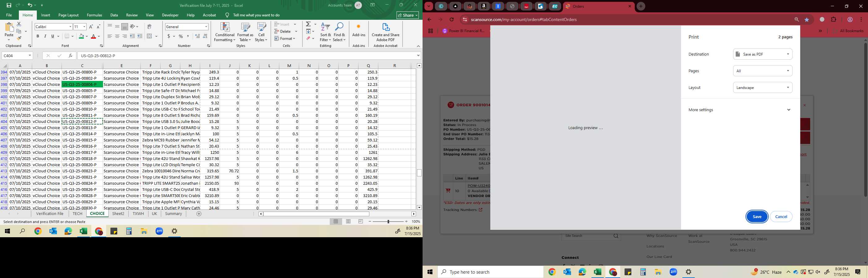Toggle Bottom Align in Alignment group

124,26
